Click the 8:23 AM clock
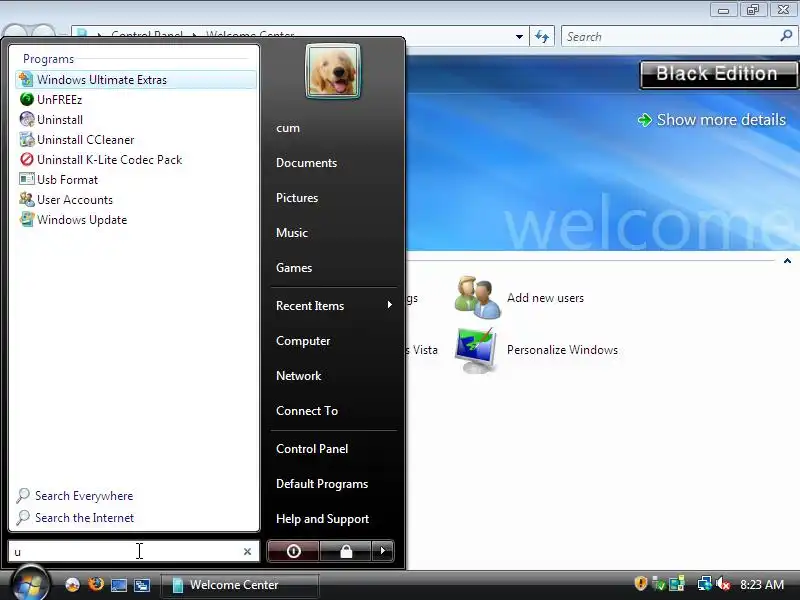Screen dimensions: 800x600 coord(762,584)
